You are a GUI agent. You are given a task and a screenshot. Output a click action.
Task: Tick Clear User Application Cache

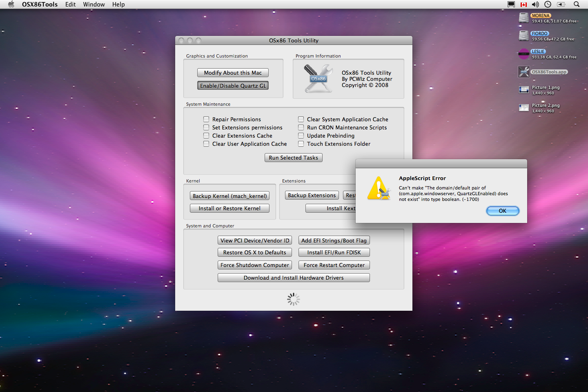[x=206, y=144]
